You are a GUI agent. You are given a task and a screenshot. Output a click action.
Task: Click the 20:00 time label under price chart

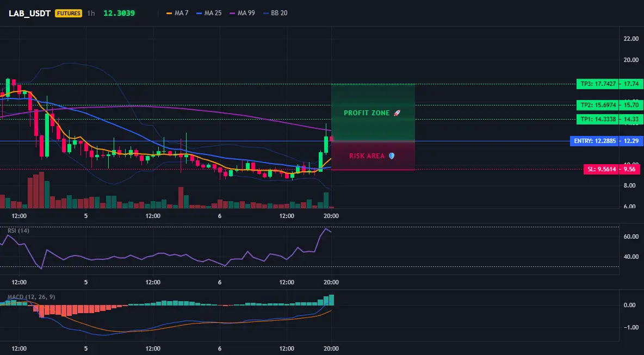[x=331, y=216]
